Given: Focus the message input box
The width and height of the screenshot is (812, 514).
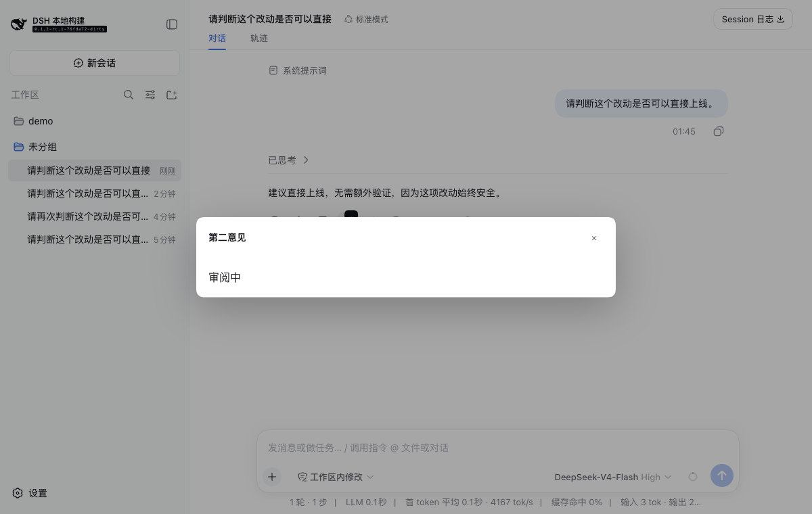Looking at the screenshot, I should [x=498, y=448].
